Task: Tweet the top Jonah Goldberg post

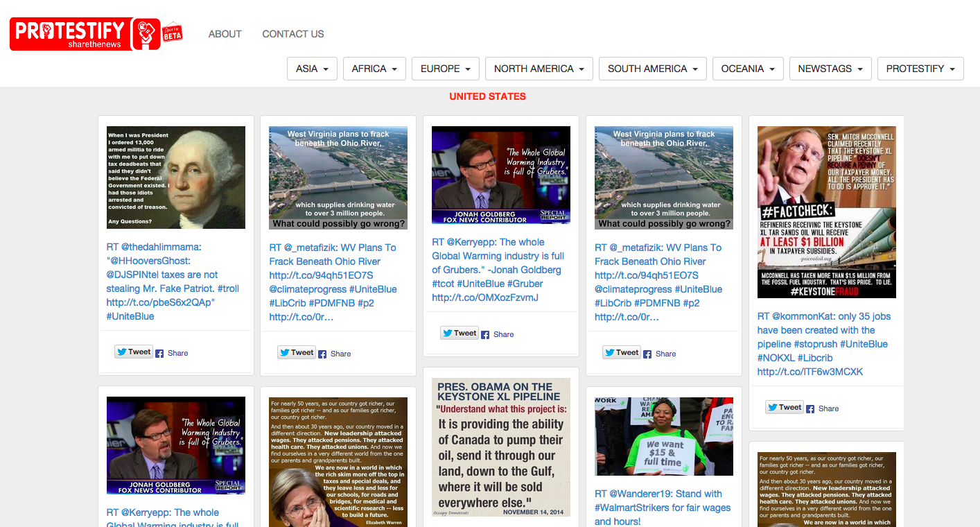Action: pos(460,334)
